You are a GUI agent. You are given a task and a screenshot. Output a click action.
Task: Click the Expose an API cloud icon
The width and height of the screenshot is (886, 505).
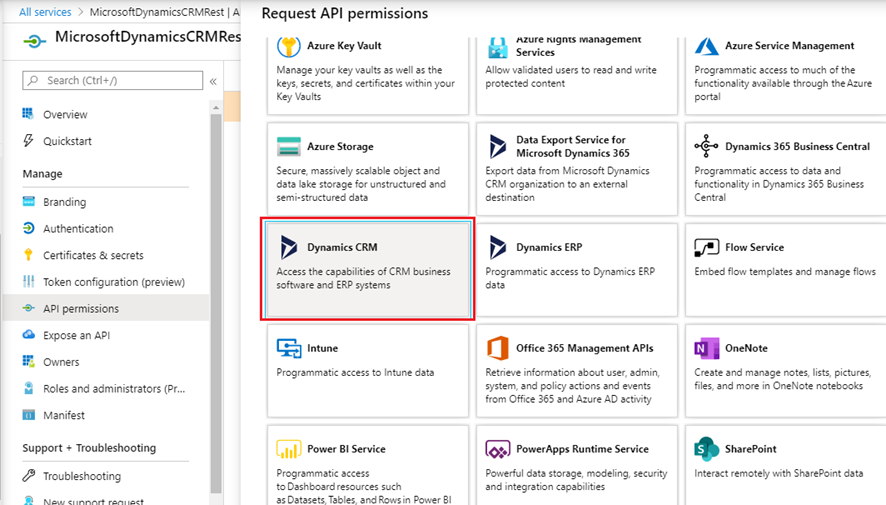tap(28, 334)
